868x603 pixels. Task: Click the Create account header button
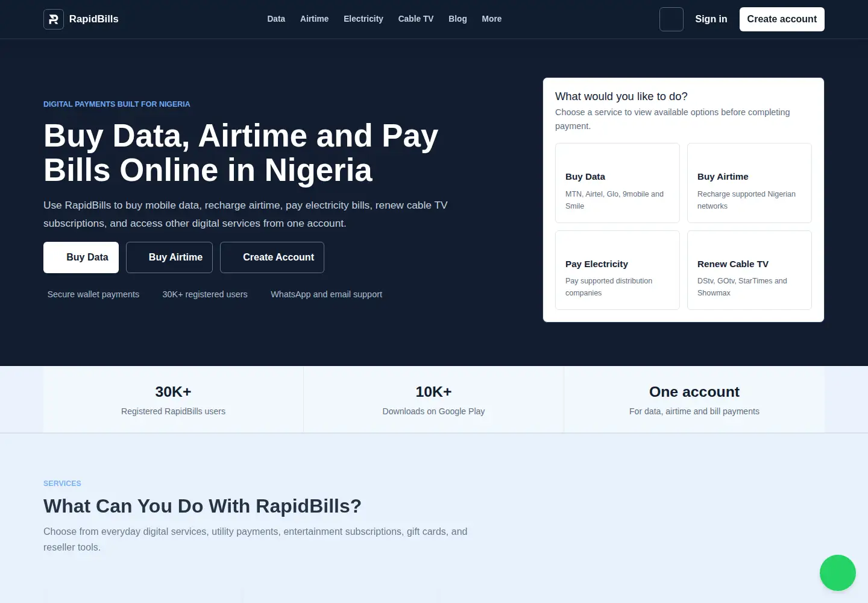point(782,19)
